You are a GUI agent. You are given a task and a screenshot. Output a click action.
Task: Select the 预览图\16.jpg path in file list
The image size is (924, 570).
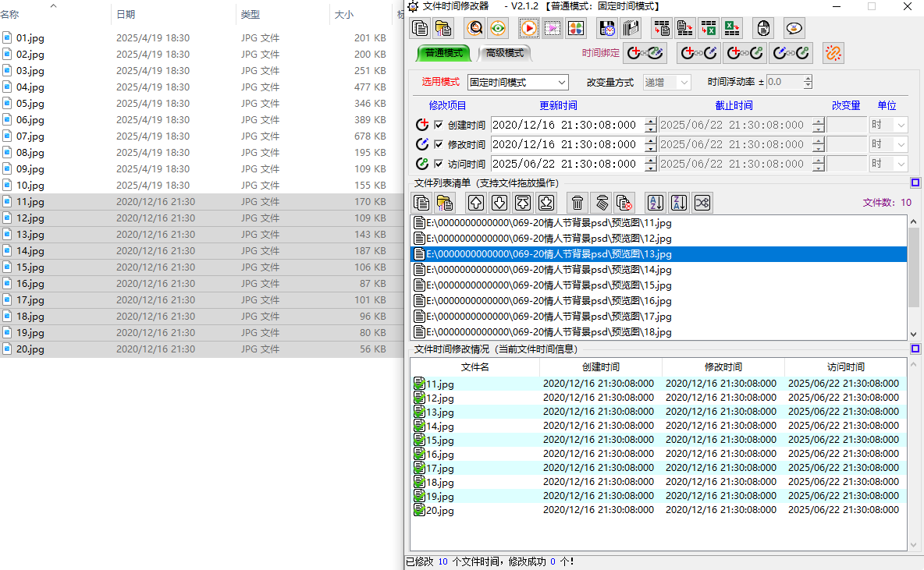coord(658,301)
